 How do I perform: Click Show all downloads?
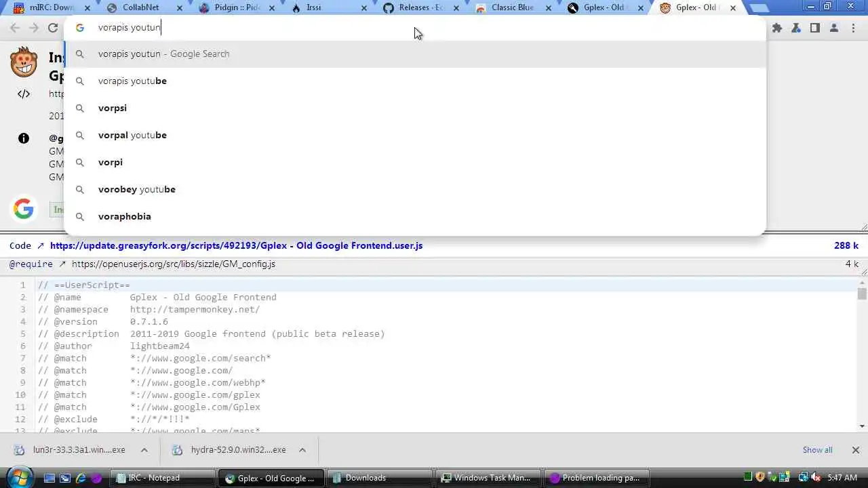[x=817, y=450]
